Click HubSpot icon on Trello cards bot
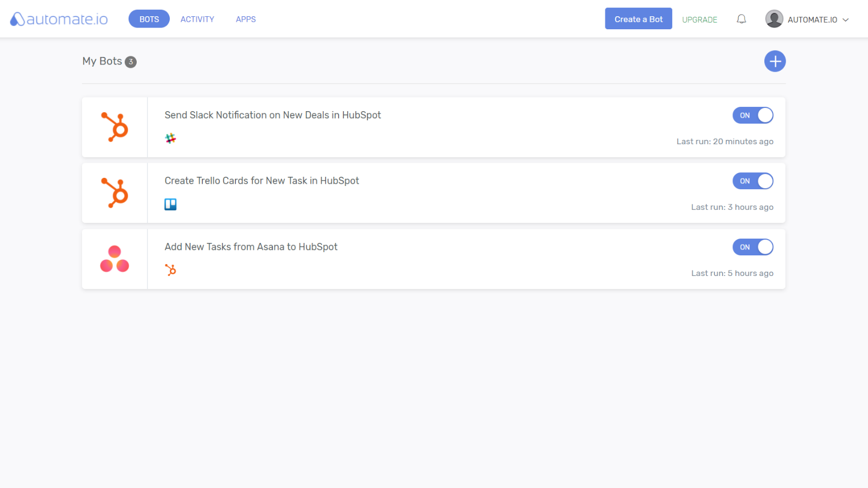The width and height of the screenshot is (868, 488). pyautogui.click(x=114, y=193)
